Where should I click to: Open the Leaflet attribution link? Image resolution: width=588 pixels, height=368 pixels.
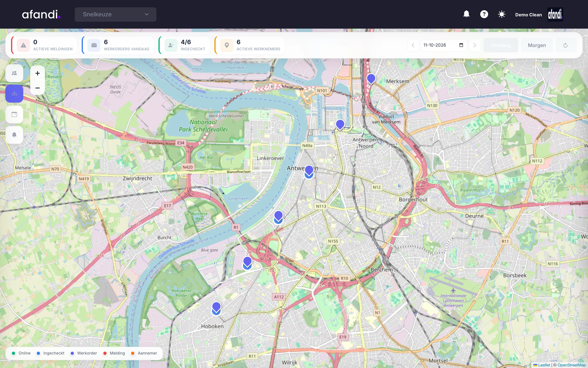pyautogui.click(x=542, y=365)
